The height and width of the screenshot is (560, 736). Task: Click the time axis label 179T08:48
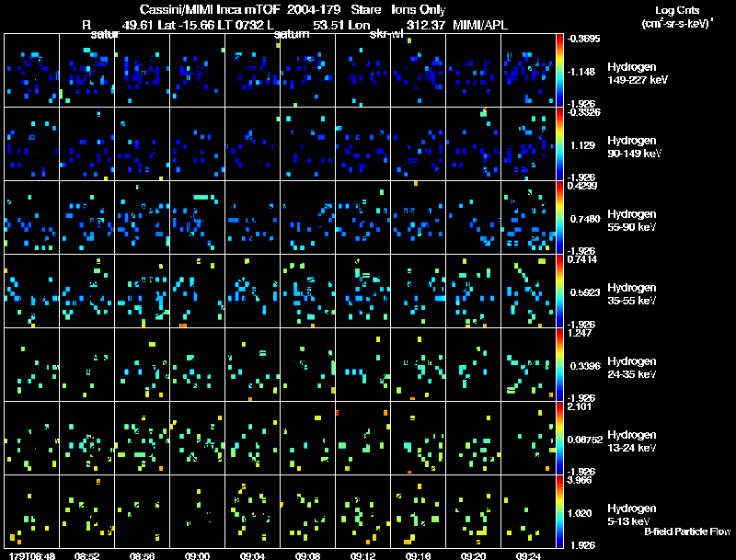tap(32, 555)
